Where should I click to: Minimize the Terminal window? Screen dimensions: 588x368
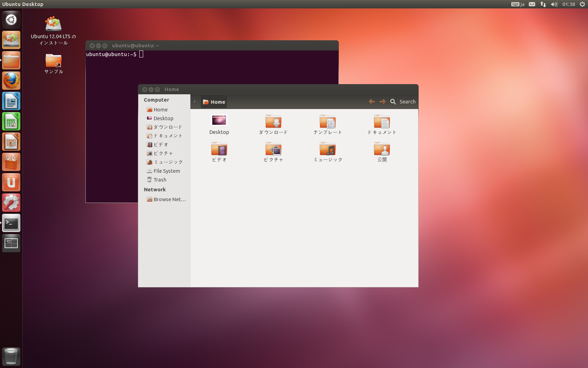[x=98, y=46]
